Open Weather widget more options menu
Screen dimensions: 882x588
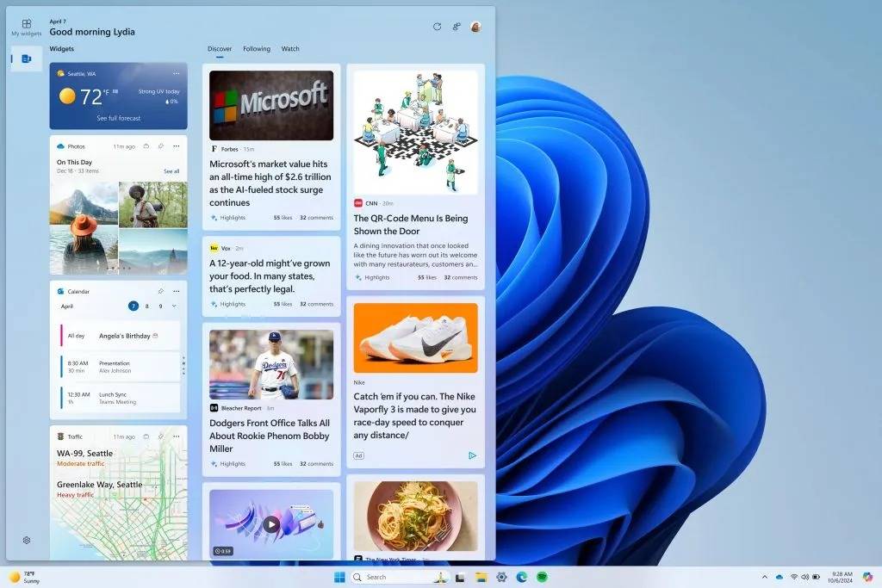(x=176, y=74)
